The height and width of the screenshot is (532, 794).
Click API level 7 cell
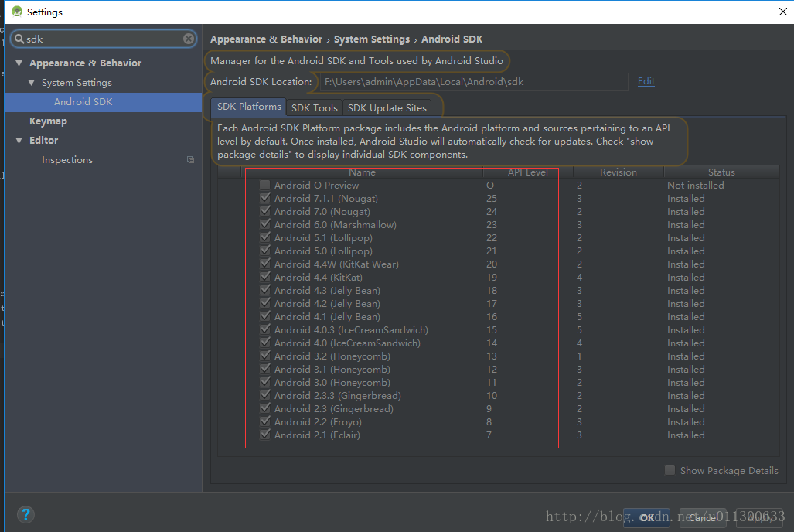489,435
